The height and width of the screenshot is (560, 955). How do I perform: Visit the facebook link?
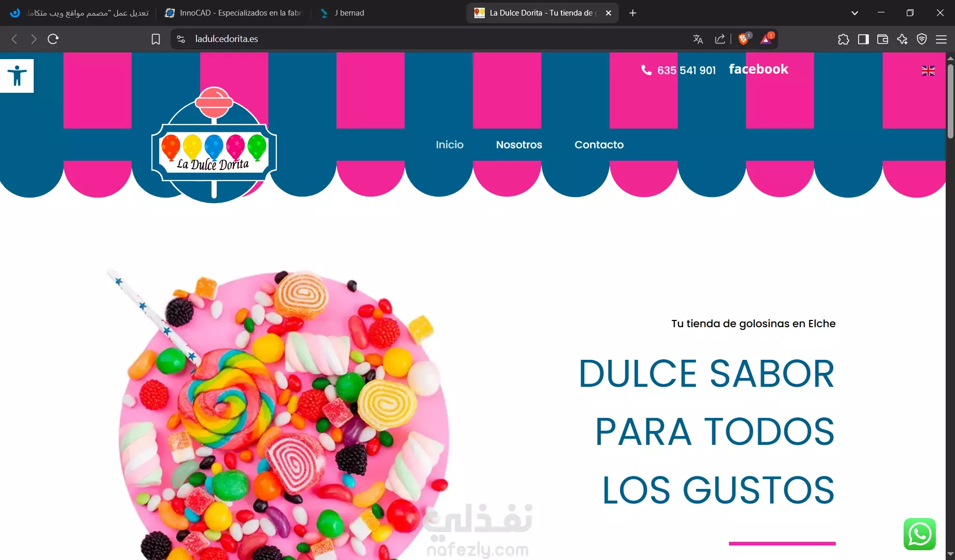pyautogui.click(x=759, y=69)
